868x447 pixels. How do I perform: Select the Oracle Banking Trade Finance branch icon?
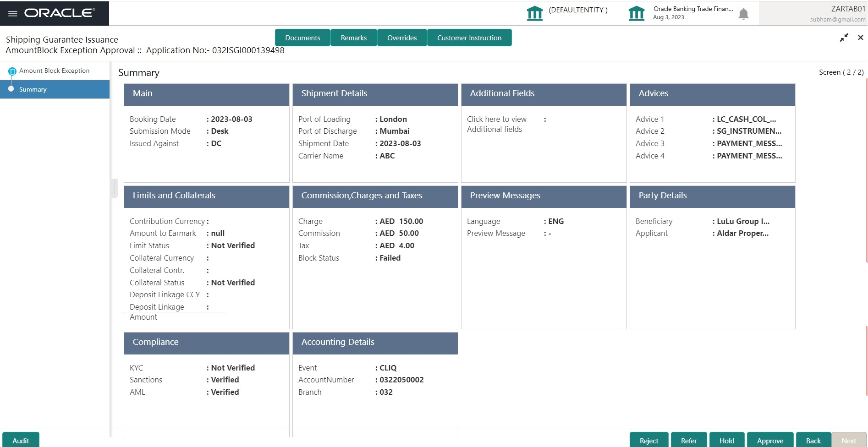click(x=637, y=13)
